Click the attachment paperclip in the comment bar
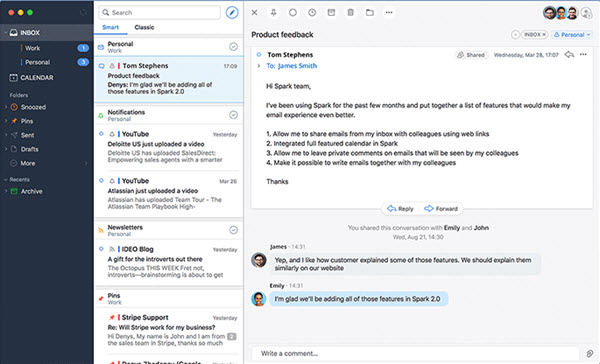 click(590, 353)
